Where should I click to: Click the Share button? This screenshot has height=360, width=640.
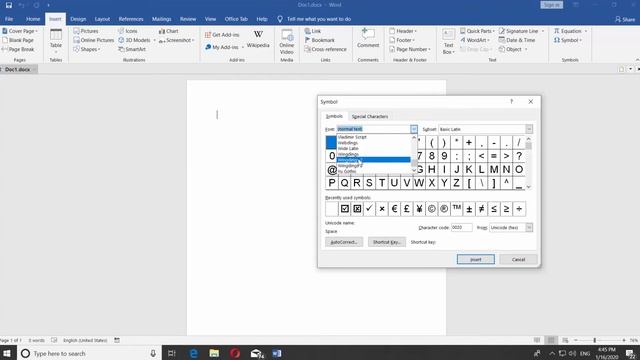[625, 19]
